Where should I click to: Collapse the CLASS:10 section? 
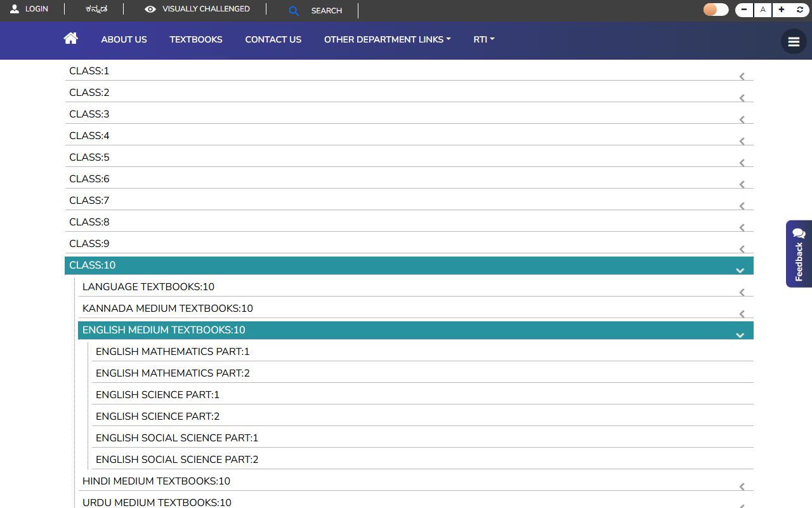tap(409, 265)
